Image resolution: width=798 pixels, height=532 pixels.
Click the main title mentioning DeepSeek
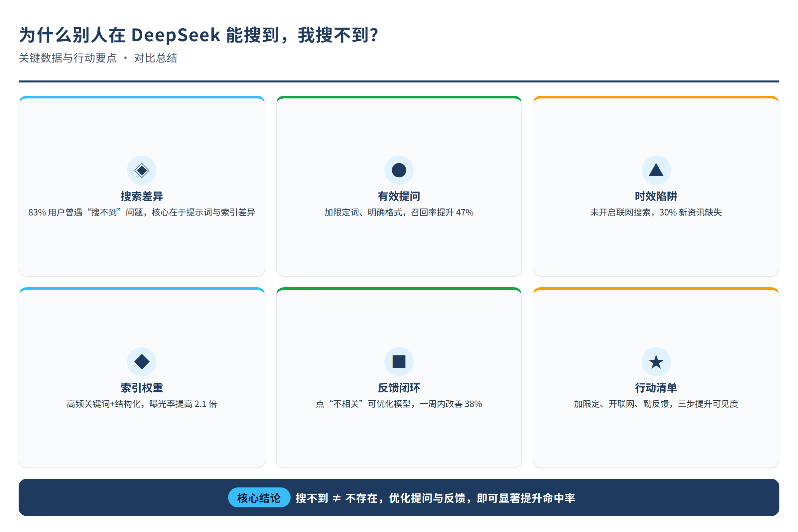199,35
